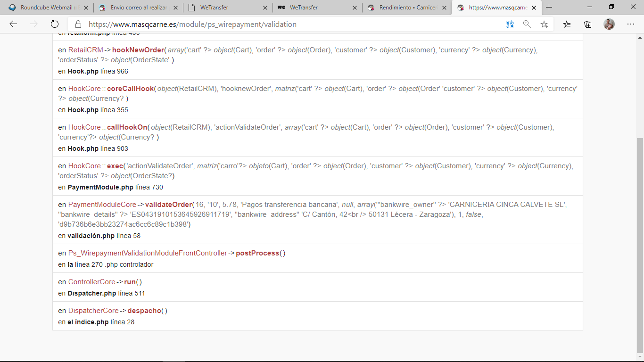Switch to the Envío correo al realizar tab
This screenshot has width=644, height=362.
tap(138, 8)
